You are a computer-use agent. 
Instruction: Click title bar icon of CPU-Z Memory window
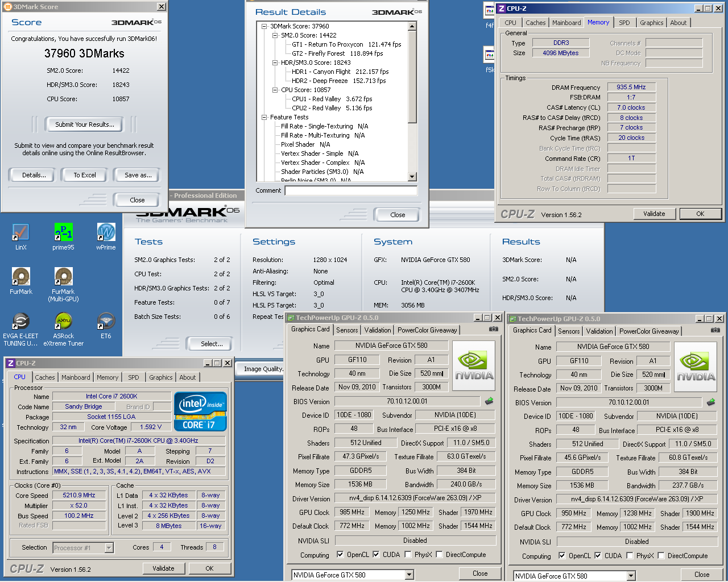pyautogui.click(x=502, y=8)
